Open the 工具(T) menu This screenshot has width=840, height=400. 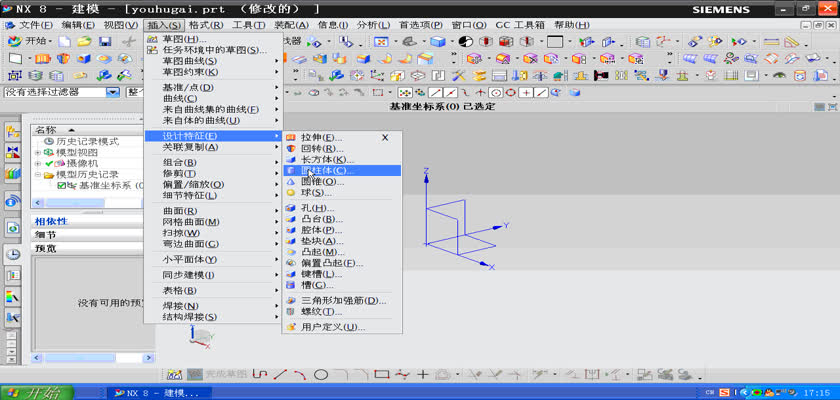pyautogui.click(x=249, y=25)
